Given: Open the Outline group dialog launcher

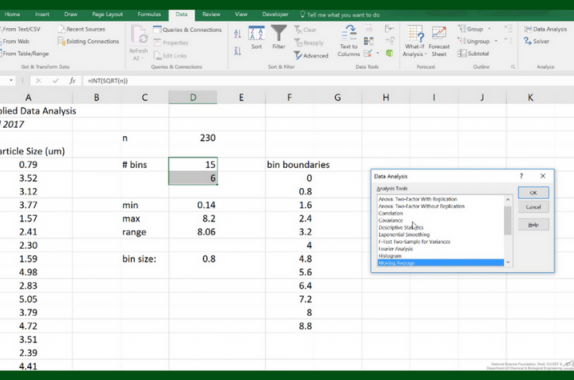Looking at the screenshot, I should [x=513, y=67].
